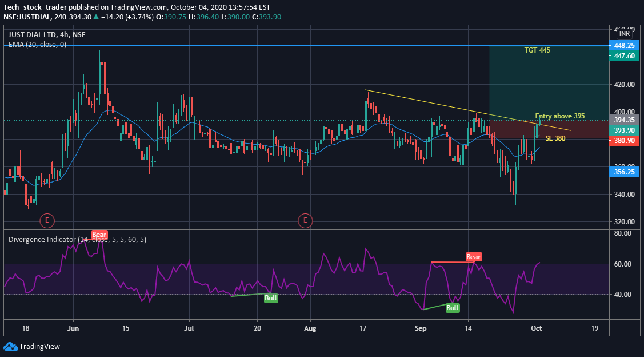
Task: Select the 356.25 support price label
Action: pos(625,172)
